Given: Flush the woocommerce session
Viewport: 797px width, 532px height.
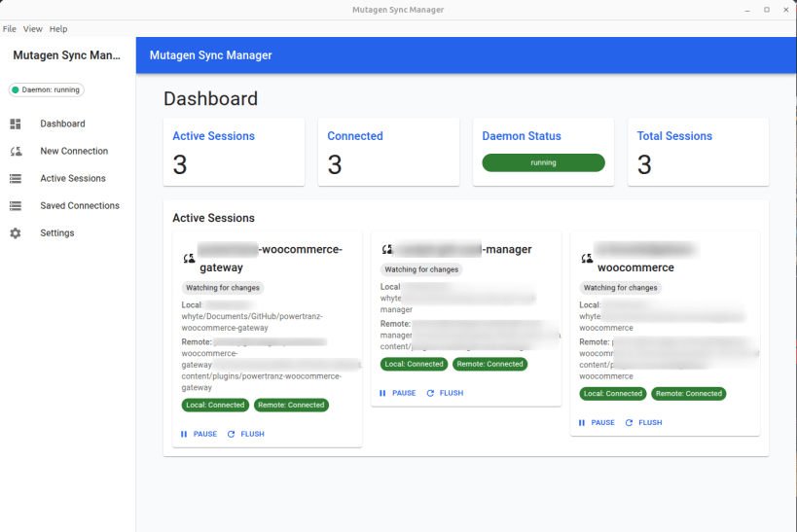Looking at the screenshot, I should click(x=643, y=422).
